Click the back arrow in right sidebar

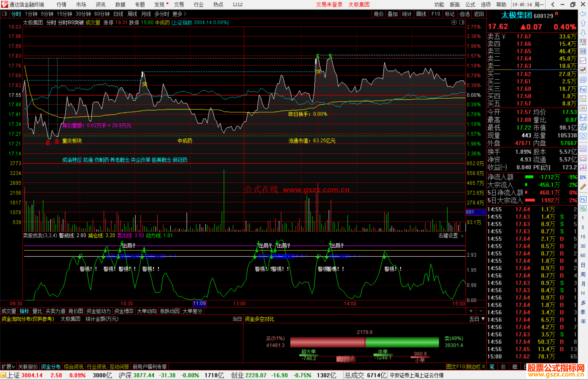tap(583, 14)
